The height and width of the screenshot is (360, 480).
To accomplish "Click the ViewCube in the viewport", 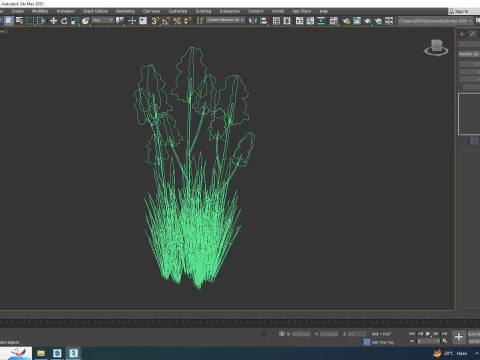I will pyautogui.click(x=436, y=48).
